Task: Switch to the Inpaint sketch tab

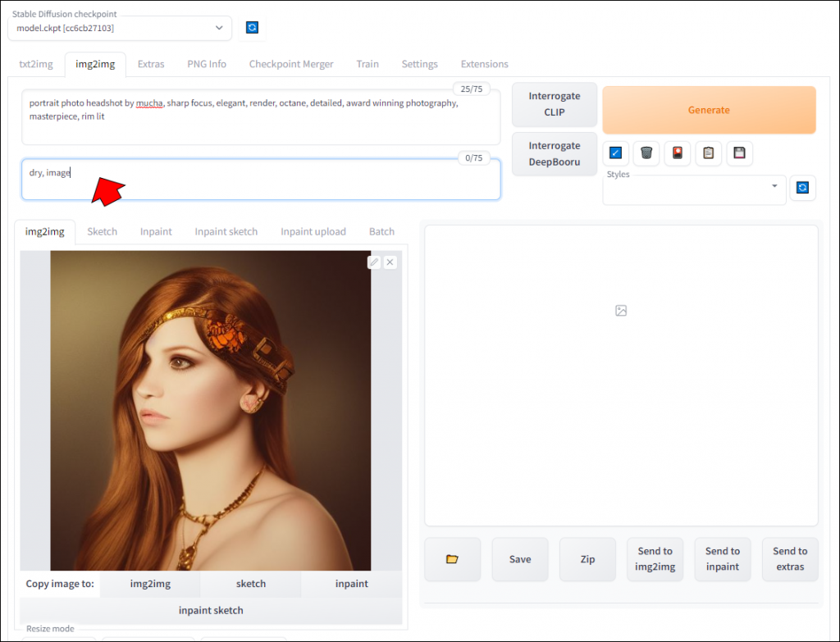Action: (226, 231)
